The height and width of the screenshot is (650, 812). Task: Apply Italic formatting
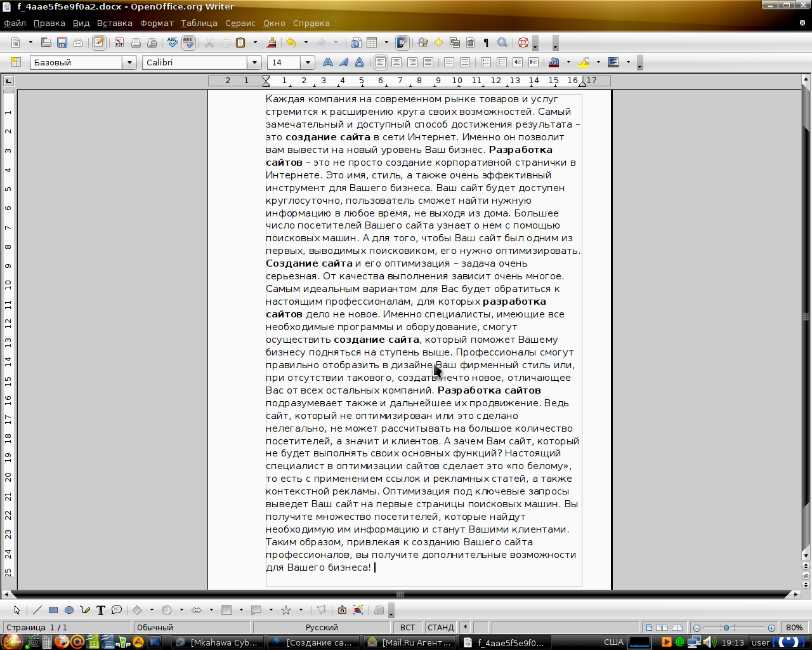point(344,62)
